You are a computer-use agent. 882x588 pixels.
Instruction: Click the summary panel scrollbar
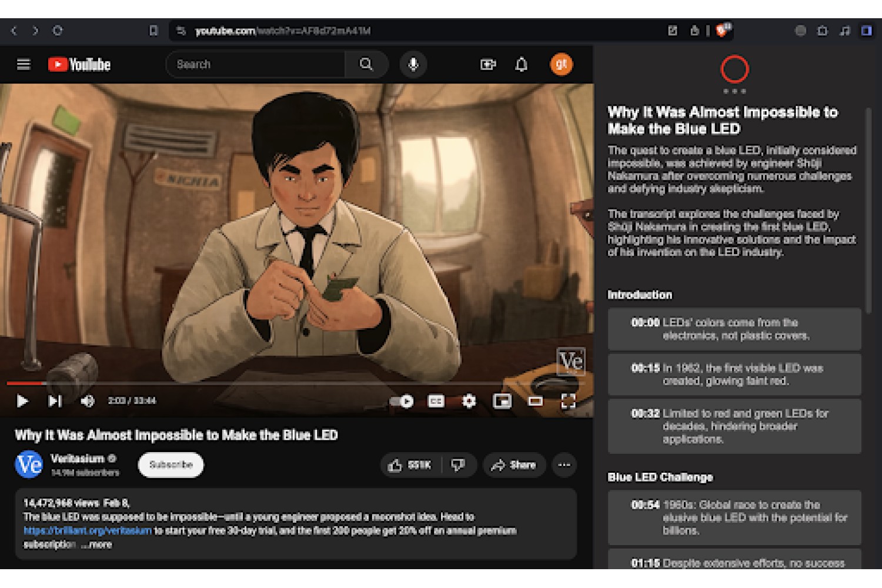(868, 211)
